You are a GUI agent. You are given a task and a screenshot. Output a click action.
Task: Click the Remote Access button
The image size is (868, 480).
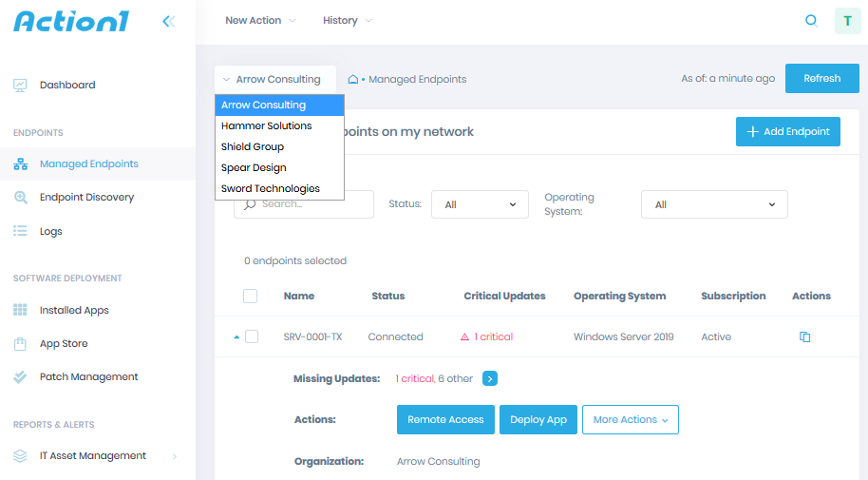coord(445,419)
